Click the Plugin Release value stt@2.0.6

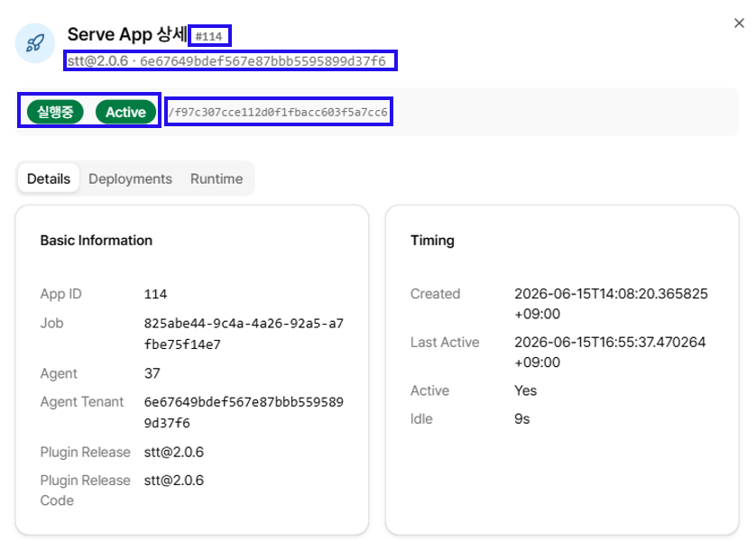pos(173,452)
